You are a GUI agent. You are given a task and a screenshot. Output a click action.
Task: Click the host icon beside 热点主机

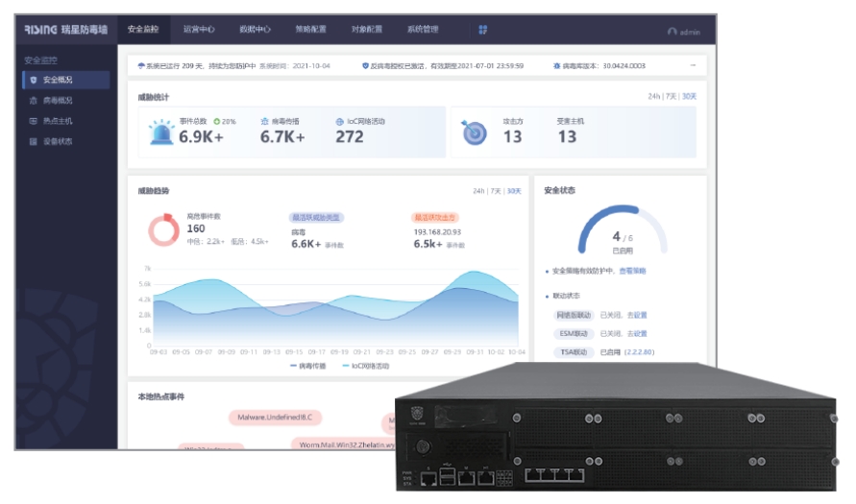point(34,121)
